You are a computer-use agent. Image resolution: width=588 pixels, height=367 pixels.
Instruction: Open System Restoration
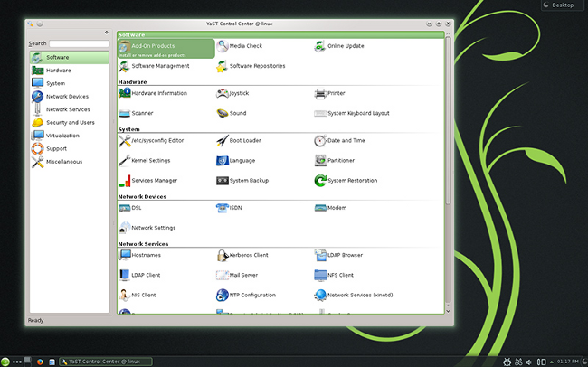point(346,181)
